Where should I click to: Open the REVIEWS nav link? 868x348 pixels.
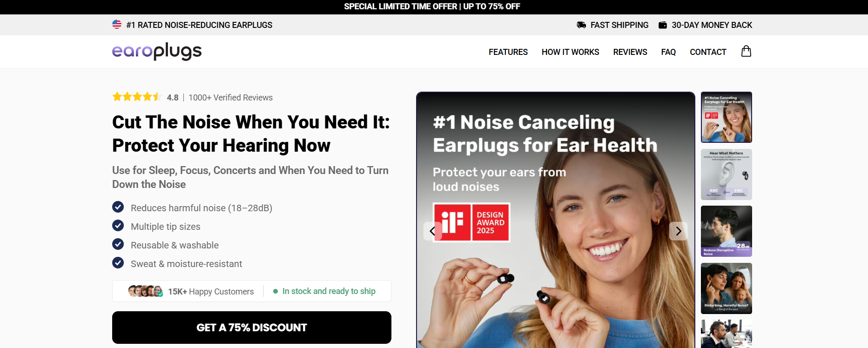[630, 52]
